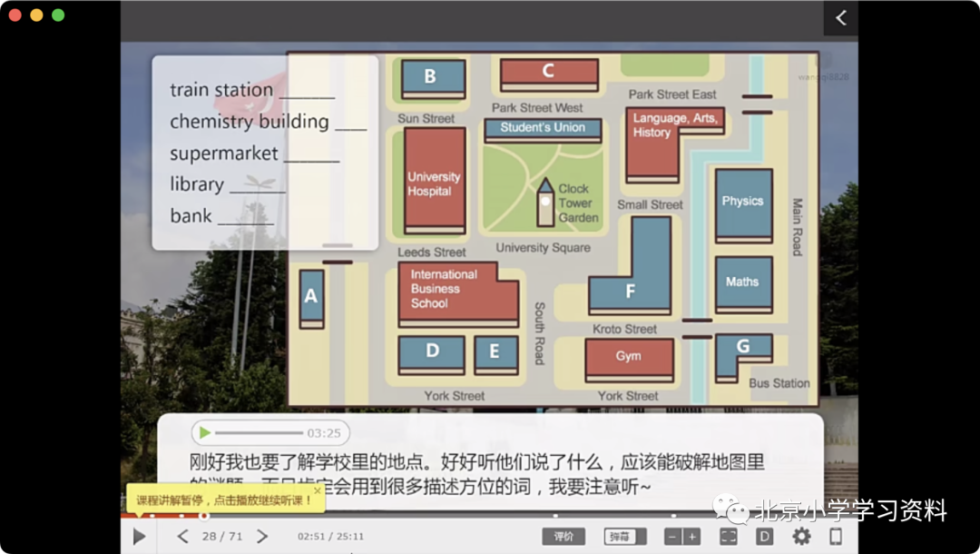This screenshot has width=980, height=554.
Task: Click the subtitle line starting 刚好我也要了解
Action: pos(477,462)
